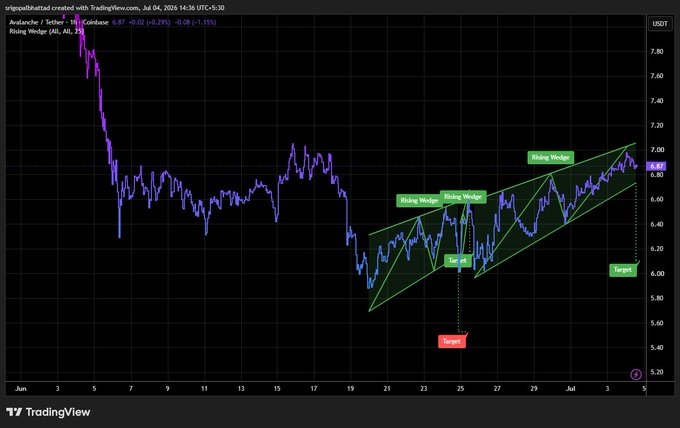Image resolution: width=680 pixels, height=428 pixels.
Task: Click date axis label 27
Action: (x=497, y=389)
